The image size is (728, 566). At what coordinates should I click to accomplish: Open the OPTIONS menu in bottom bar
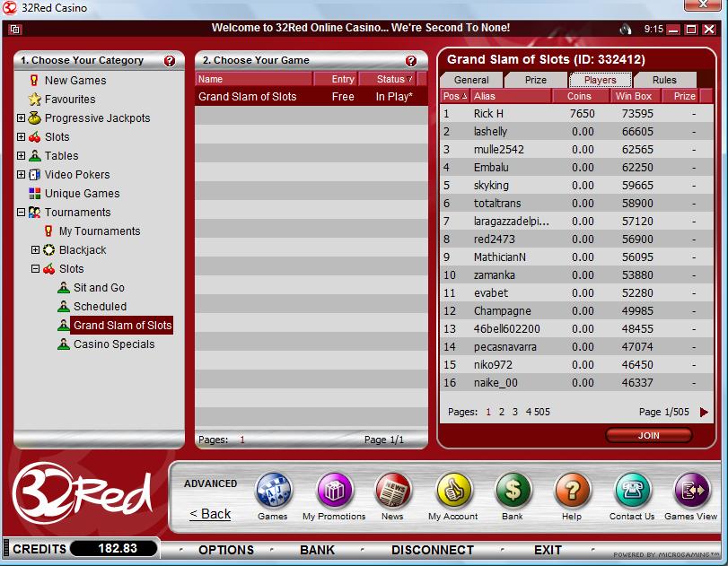[226, 550]
